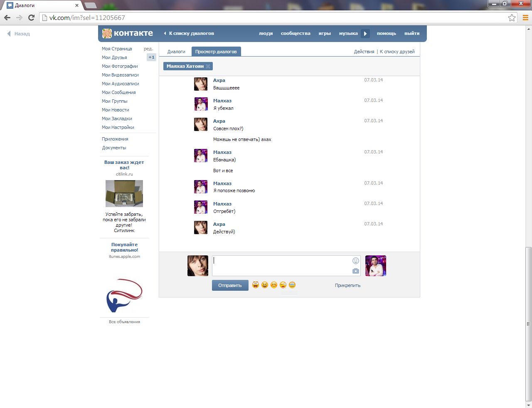The width and height of the screenshot is (532, 408).
Task: Click the gymnast logo ad image
Action: 124,295
